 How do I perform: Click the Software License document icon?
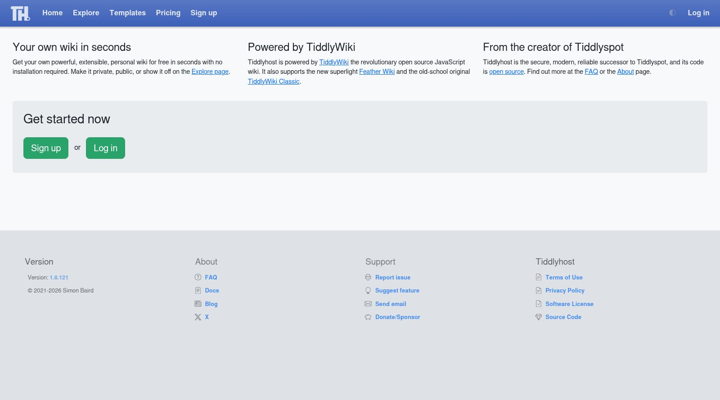pyautogui.click(x=539, y=304)
